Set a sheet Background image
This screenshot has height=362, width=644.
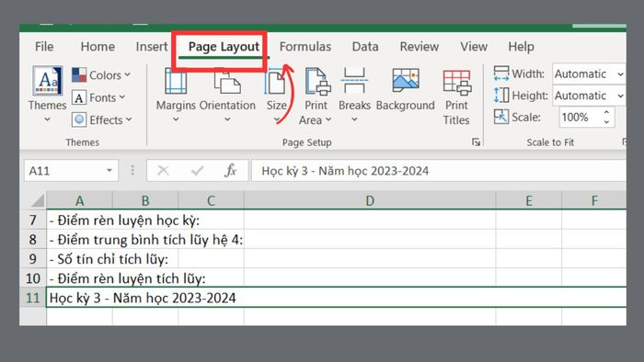click(405, 90)
